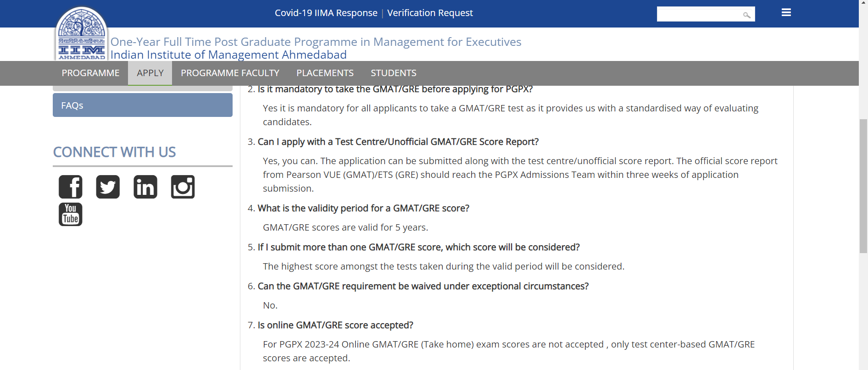Open the PROGRAMME menu
The height and width of the screenshot is (370, 868).
[90, 73]
